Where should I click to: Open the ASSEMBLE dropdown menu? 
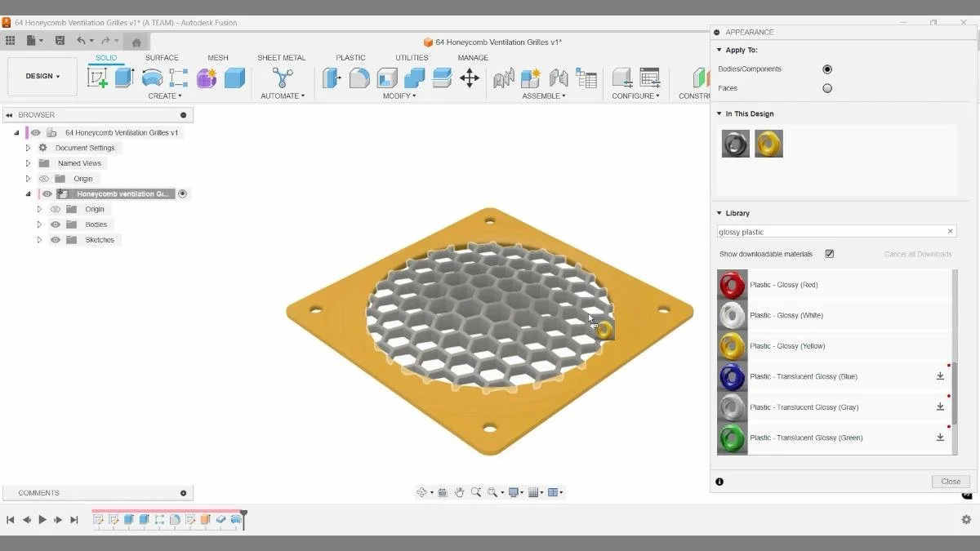coord(544,96)
